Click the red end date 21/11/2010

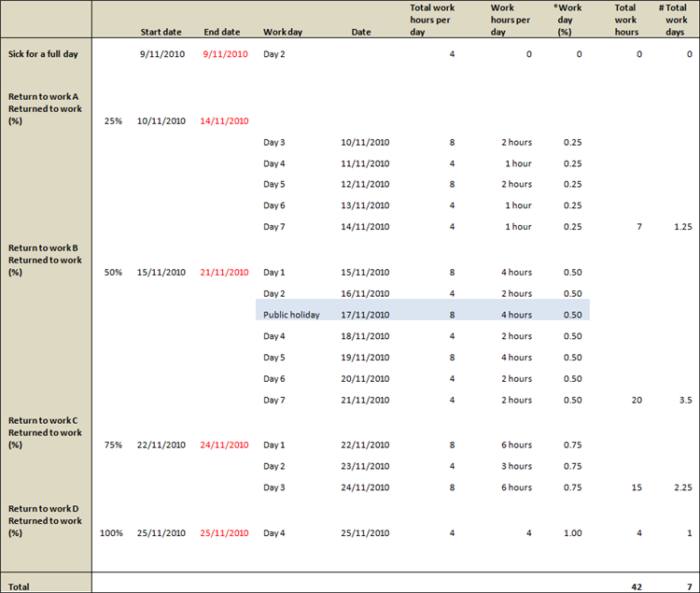click(x=224, y=273)
